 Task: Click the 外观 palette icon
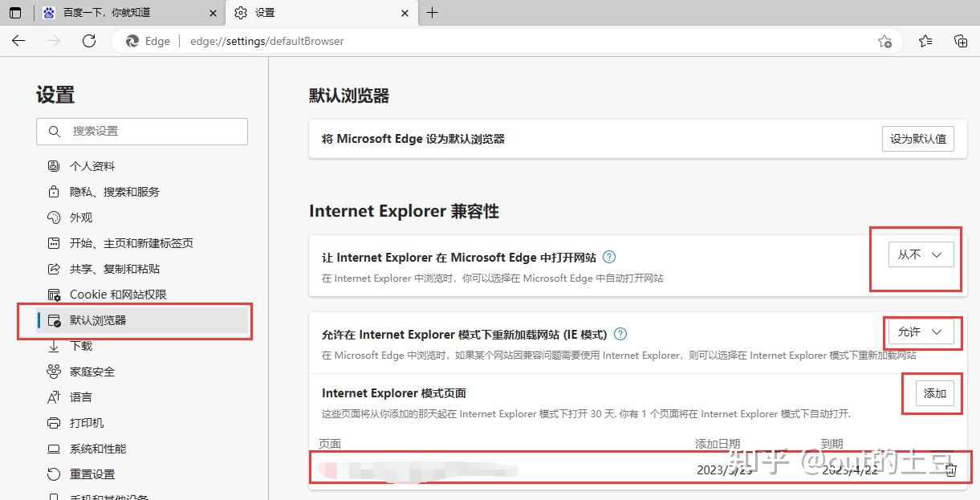[x=54, y=217]
